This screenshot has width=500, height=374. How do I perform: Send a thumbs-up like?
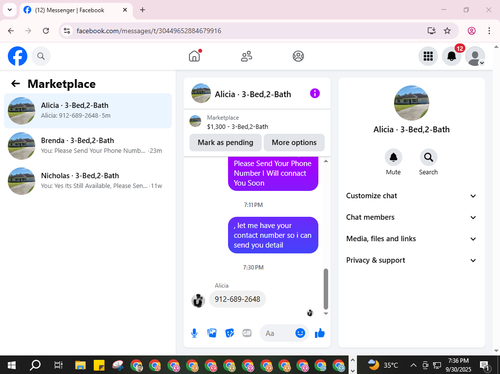point(320,333)
